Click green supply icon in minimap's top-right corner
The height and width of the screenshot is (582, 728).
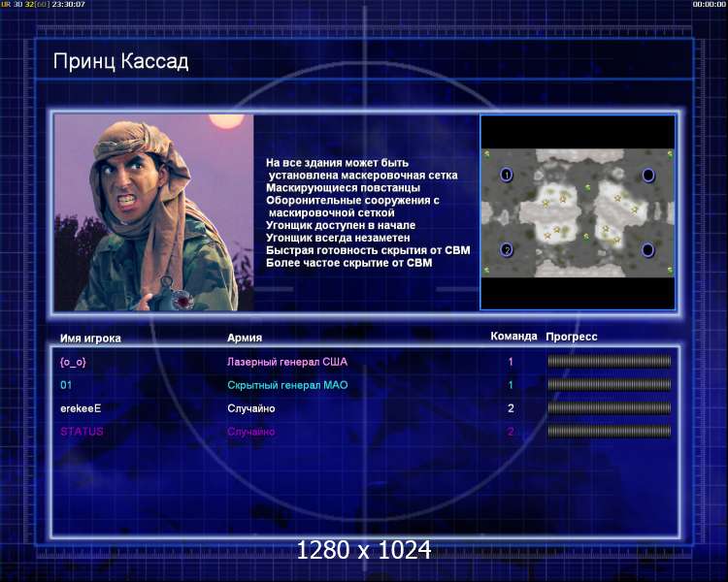coord(670,154)
